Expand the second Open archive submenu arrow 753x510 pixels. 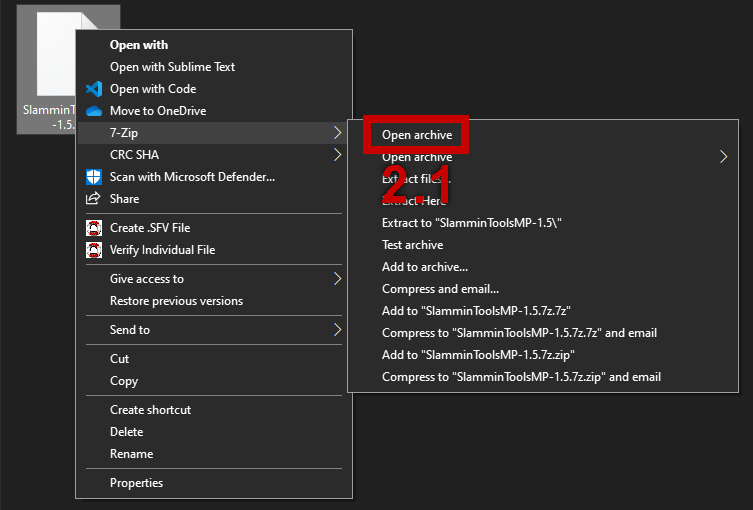click(723, 157)
